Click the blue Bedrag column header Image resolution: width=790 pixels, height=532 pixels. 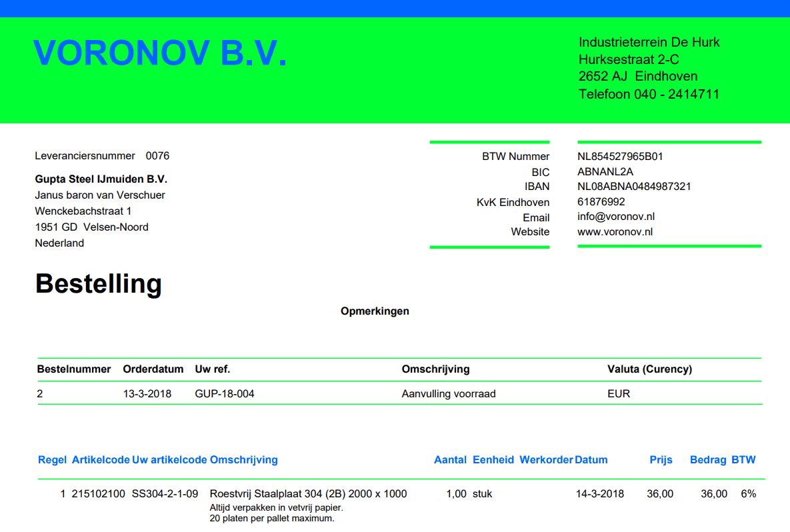(x=708, y=460)
